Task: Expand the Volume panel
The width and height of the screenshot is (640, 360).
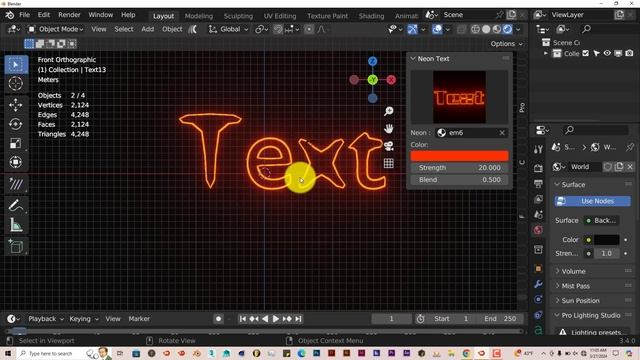Action: click(x=557, y=271)
